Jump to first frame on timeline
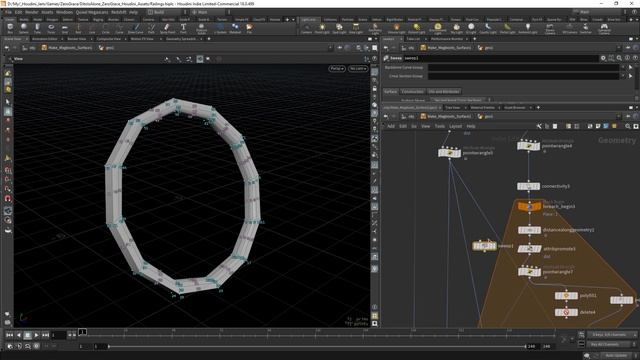 (x=9, y=335)
